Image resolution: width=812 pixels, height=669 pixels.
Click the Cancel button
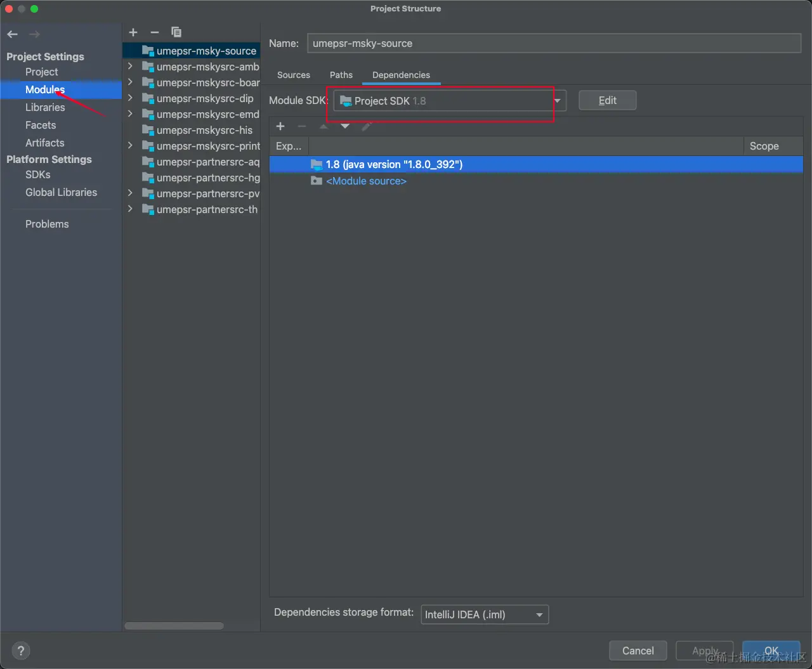pyautogui.click(x=638, y=651)
